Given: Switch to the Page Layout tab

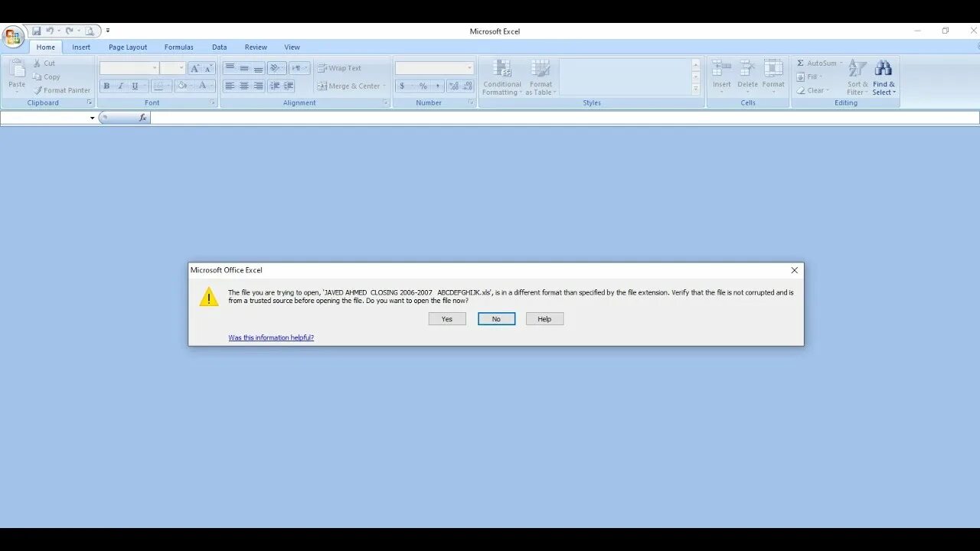Looking at the screenshot, I should [128, 47].
